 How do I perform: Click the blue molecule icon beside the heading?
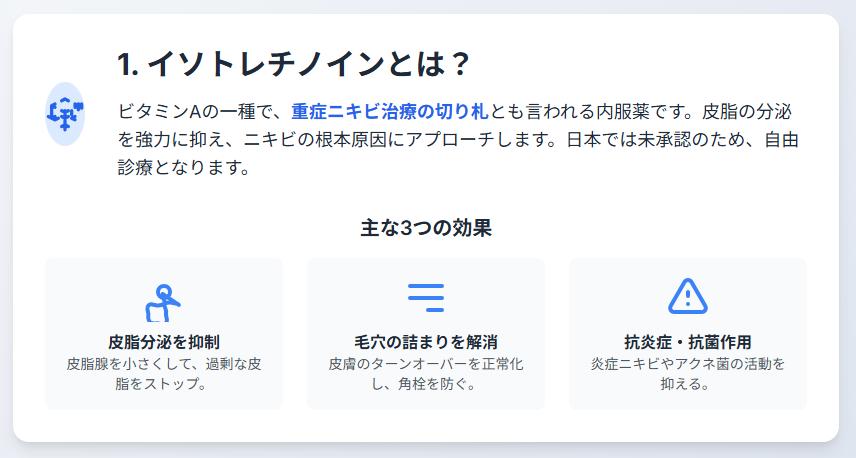tap(65, 114)
